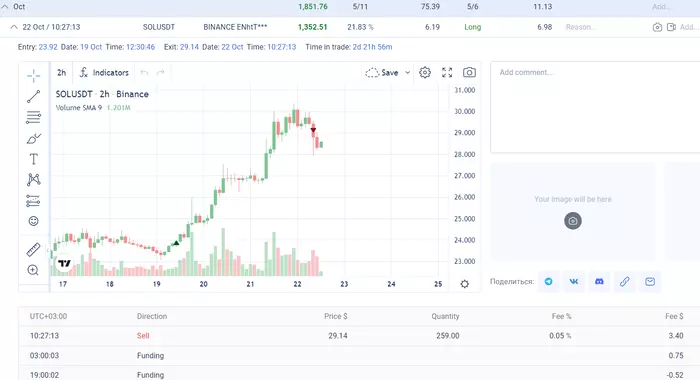
Task: Select the Text annotation tool
Action: tap(33, 159)
